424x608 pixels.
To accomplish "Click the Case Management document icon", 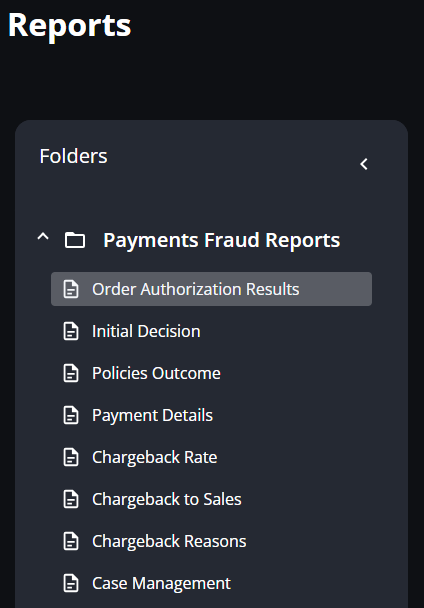I will [71, 583].
